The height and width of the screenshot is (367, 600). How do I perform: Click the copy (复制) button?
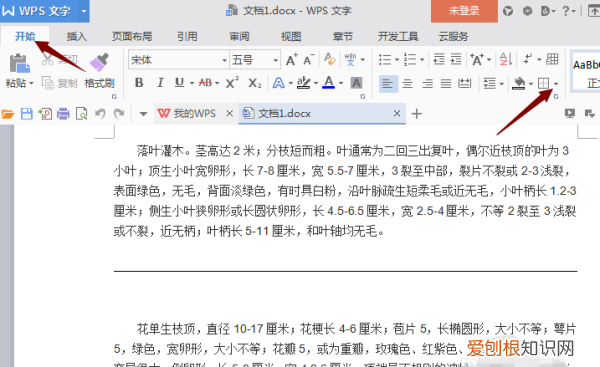pyautogui.click(x=60, y=83)
